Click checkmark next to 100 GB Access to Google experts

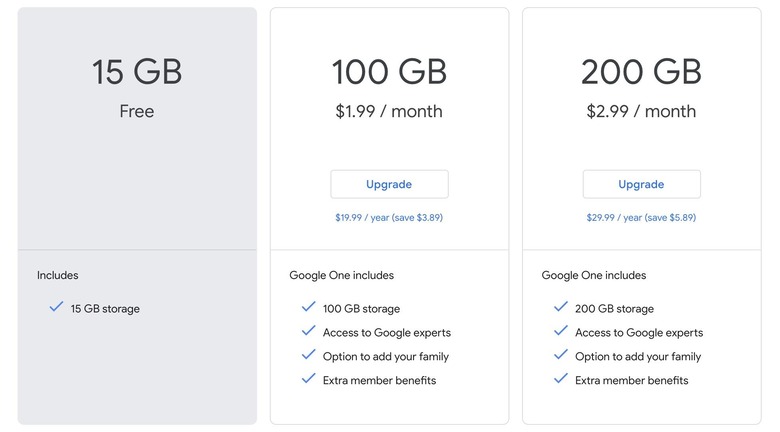308,330
